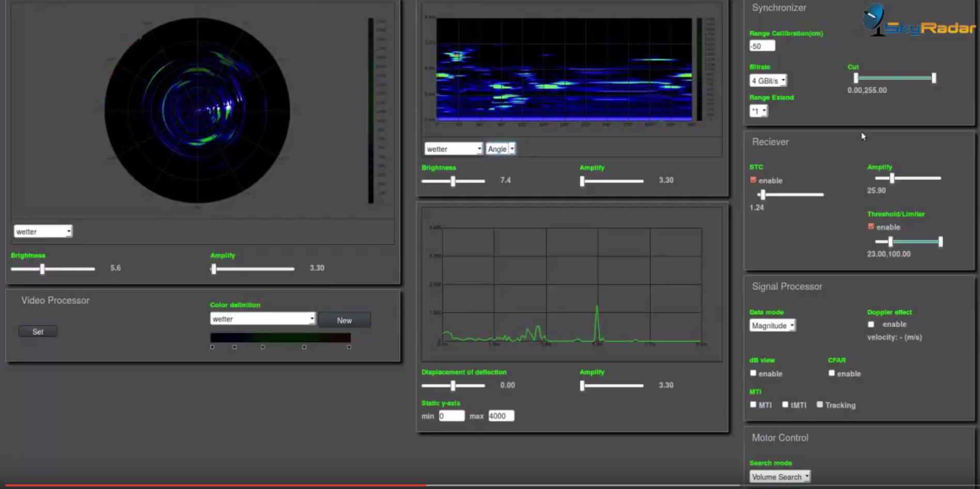This screenshot has height=489, width=980.
Task: Open the Bitrate 4 GBit/s dropdown
Action: coord(768,81)
